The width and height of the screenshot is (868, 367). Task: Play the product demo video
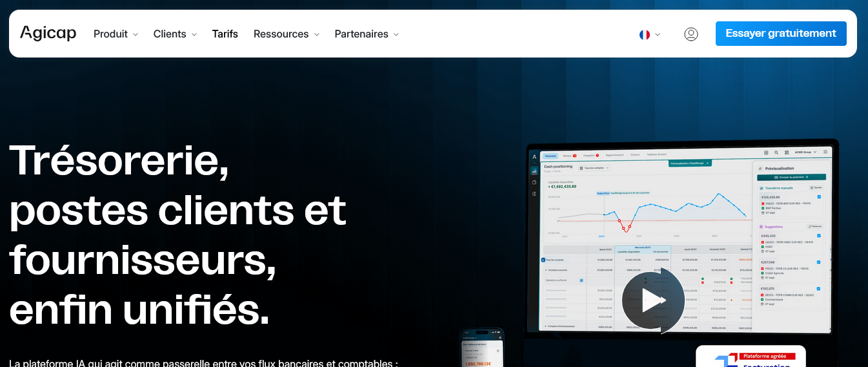(653, 300)
